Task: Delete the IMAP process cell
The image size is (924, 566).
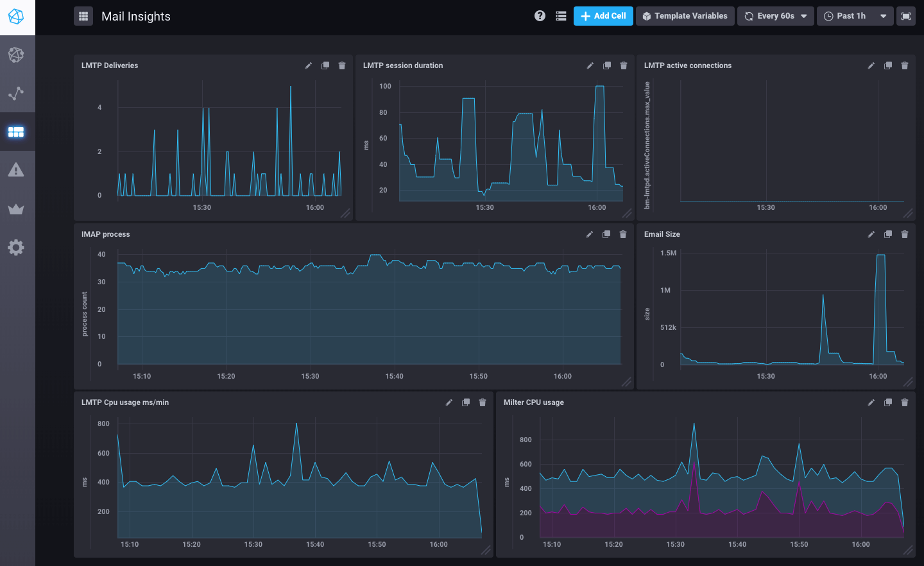Action: tap(623, 234)
